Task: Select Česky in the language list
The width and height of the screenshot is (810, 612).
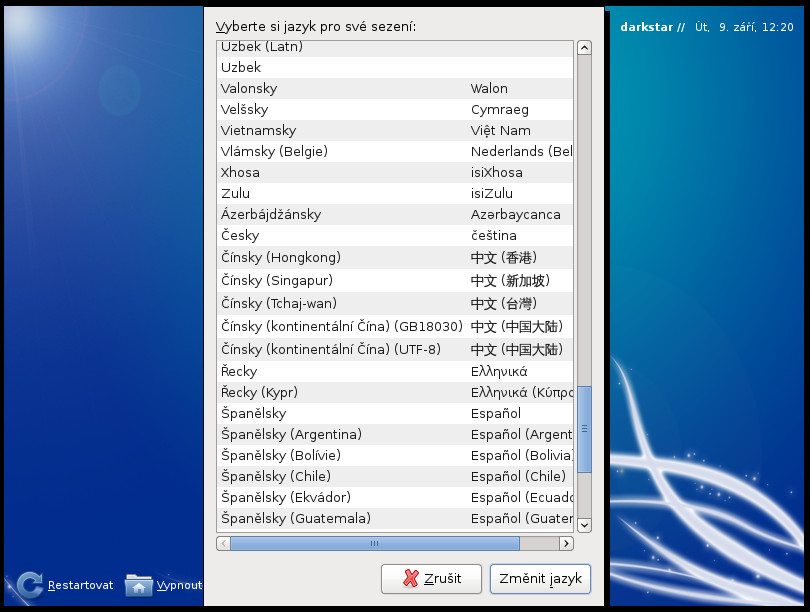Action: click(395, 236)
